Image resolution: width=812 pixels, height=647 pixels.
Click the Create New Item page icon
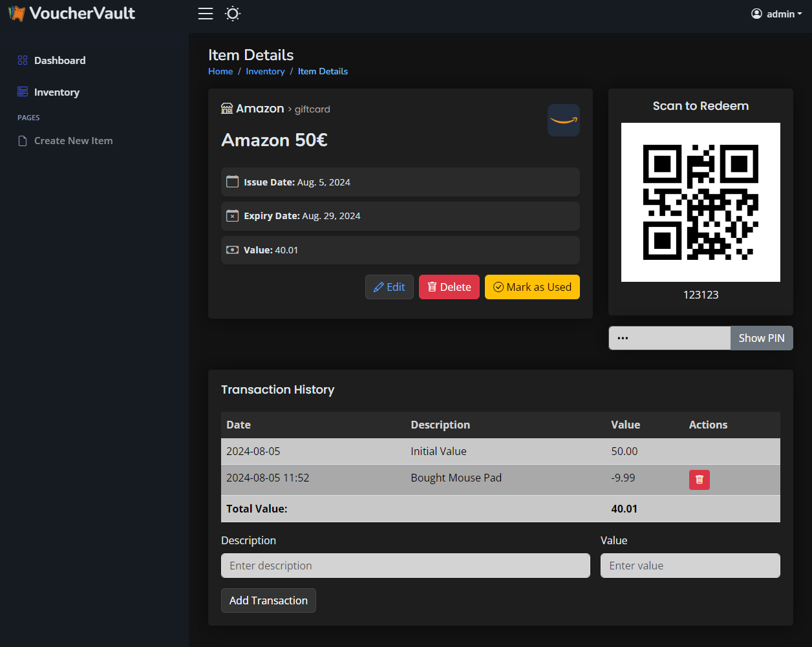[x=23, y=141]
